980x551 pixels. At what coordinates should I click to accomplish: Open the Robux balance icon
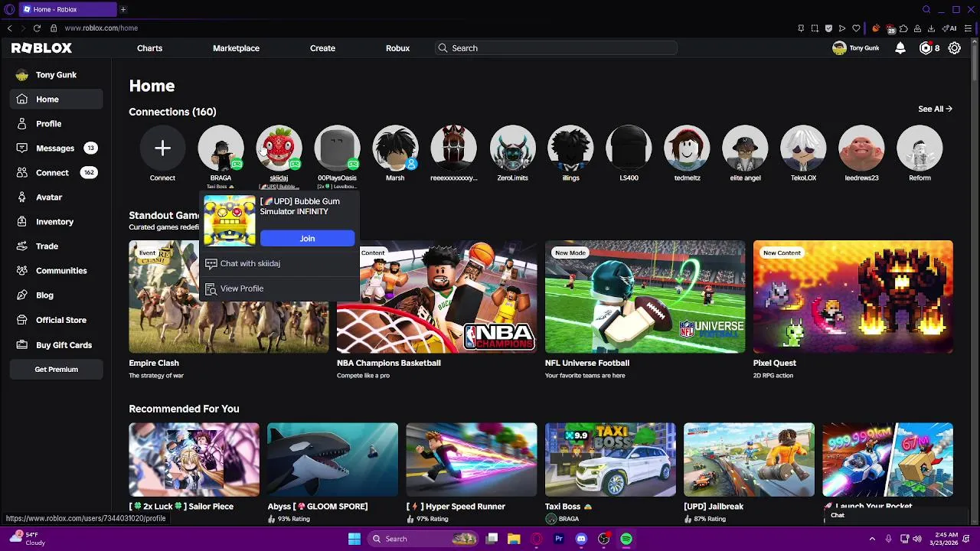pyautogui.click(x=926, y=48)
